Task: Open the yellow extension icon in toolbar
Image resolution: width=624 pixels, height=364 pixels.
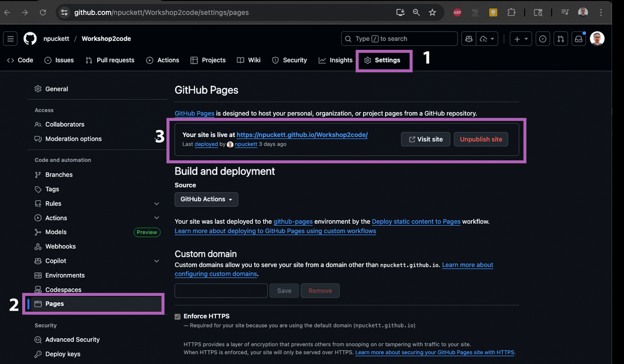Action: (493, 12)
